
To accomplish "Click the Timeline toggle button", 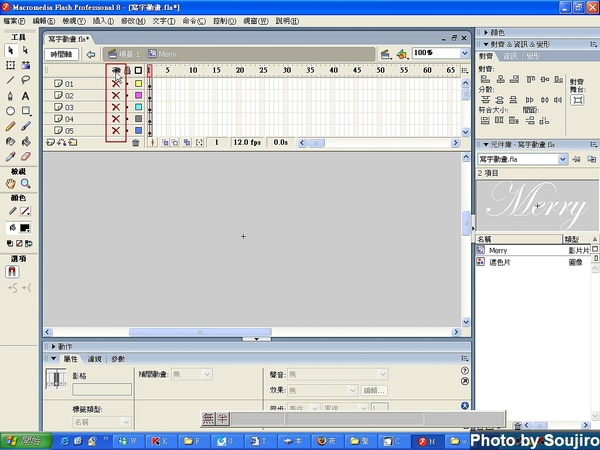I will click(61, 54).
